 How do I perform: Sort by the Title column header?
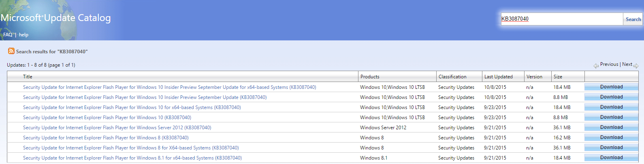tap(28, 77)
